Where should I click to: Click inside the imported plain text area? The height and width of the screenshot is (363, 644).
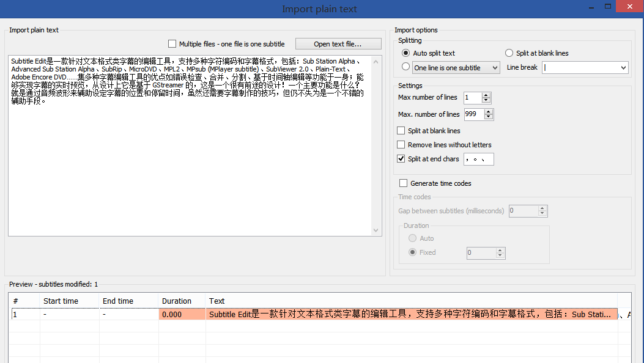tap(190, 145)
